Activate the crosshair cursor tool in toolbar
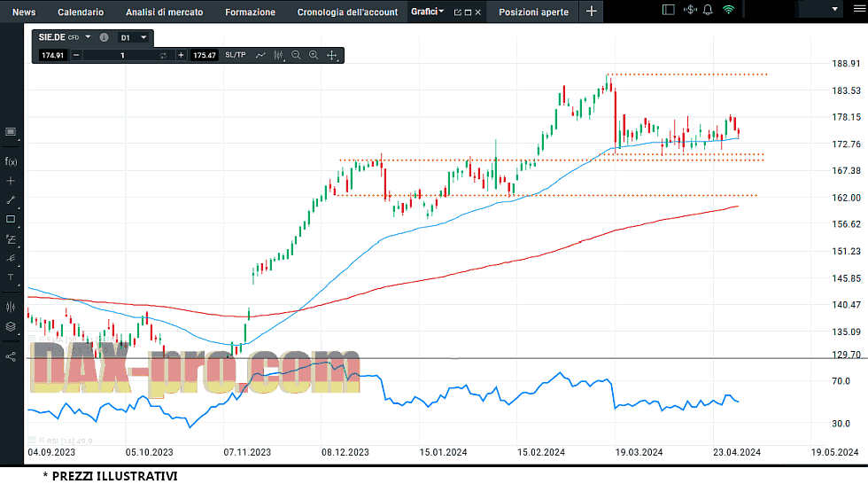868x484 pixels. pyautogui.click(x=332, y=55)
